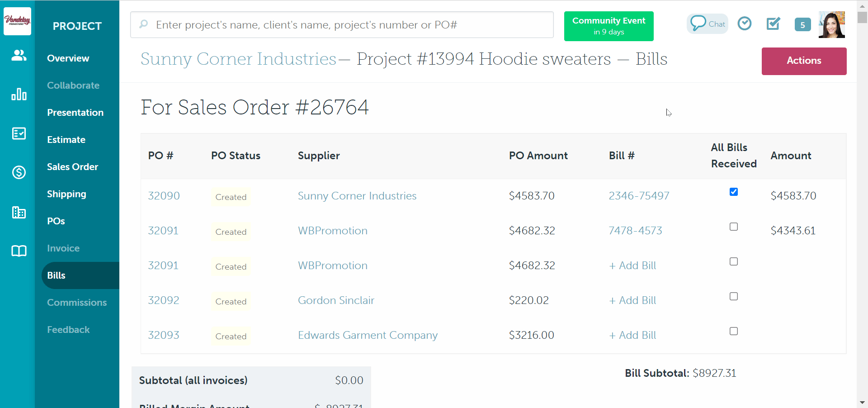Open the Actions dropdown button
Image resolution: width=868 pixels, height=408 pixels.
tap(803, 61)
